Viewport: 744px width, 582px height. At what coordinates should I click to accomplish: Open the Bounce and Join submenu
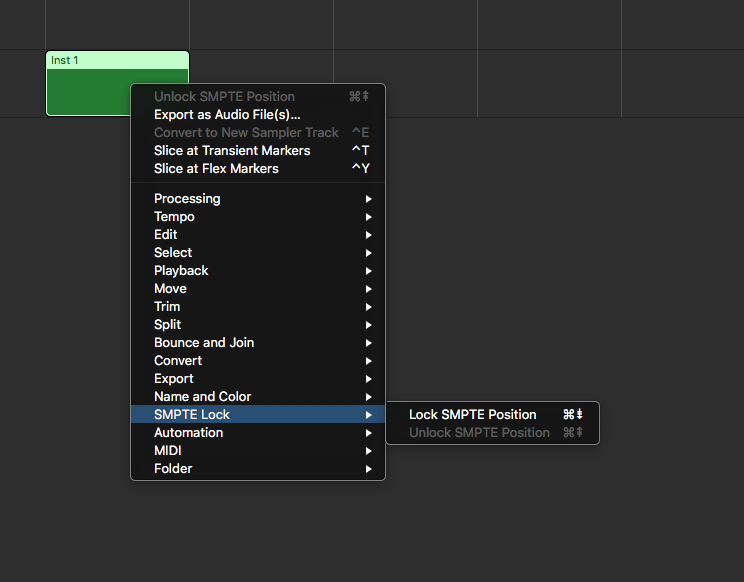204,343
